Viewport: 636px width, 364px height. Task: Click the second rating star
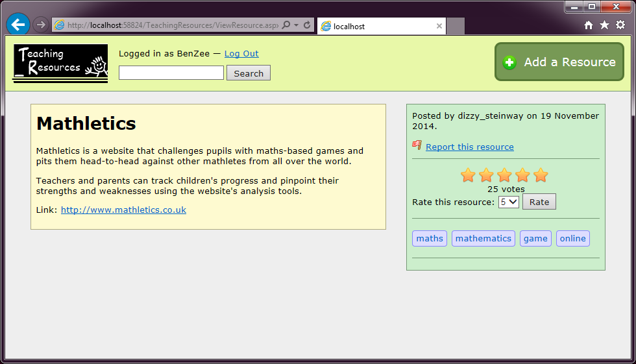486,175
